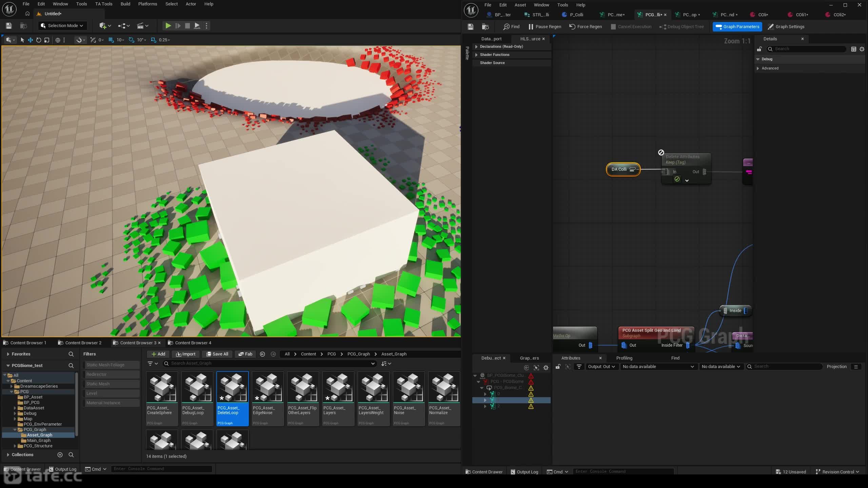Screen dimensions: 868x488
Task: Select the translate gizmo tool
Action: tap(31, 40)
